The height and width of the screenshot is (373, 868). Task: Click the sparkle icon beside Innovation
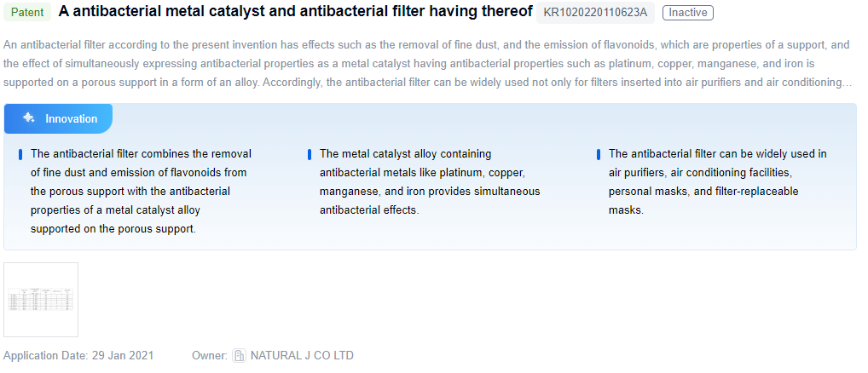pyautogui.click(x=29, y=118)
